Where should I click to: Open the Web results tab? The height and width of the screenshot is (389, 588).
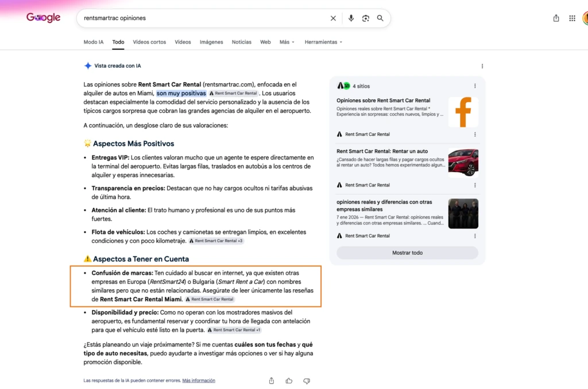(265, 42)
